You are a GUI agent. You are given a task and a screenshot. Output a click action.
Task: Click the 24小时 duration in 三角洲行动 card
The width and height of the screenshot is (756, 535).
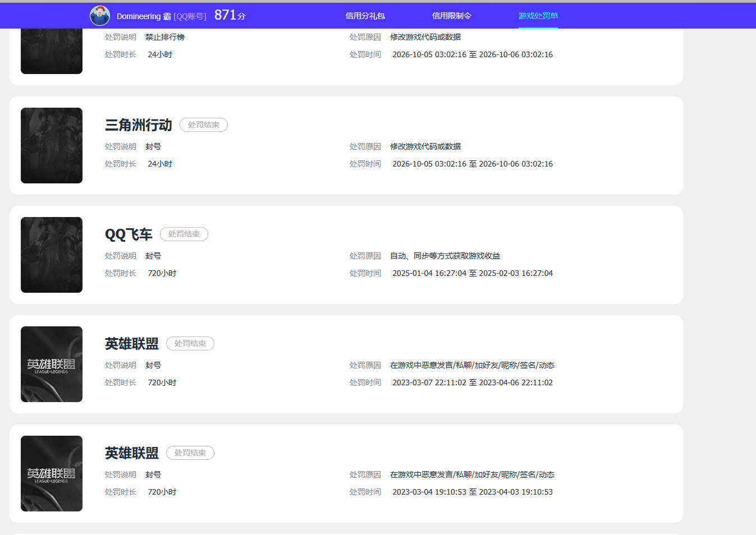[160, 164]
